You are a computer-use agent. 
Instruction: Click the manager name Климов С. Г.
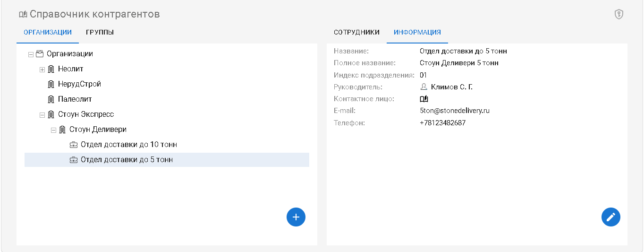point(452,87)
